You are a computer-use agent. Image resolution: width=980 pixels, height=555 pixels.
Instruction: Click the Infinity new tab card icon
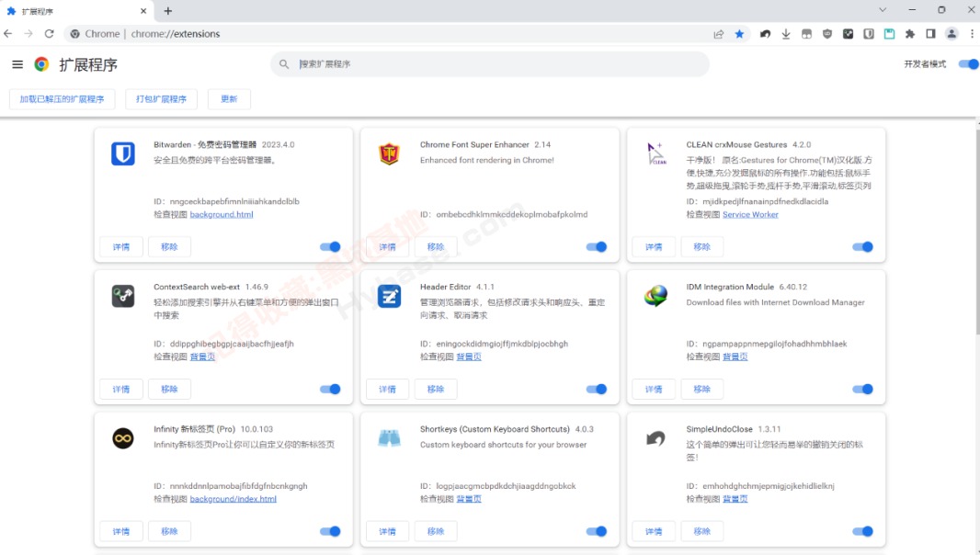123,438
